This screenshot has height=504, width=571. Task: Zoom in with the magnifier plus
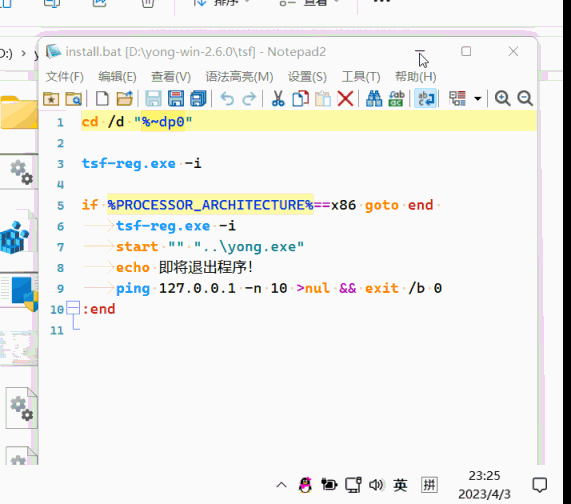point(503,99)
